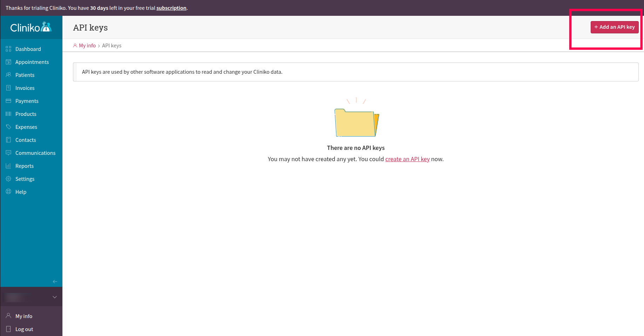
Task: Click the Settings gear icon
Action: [8, 179]
